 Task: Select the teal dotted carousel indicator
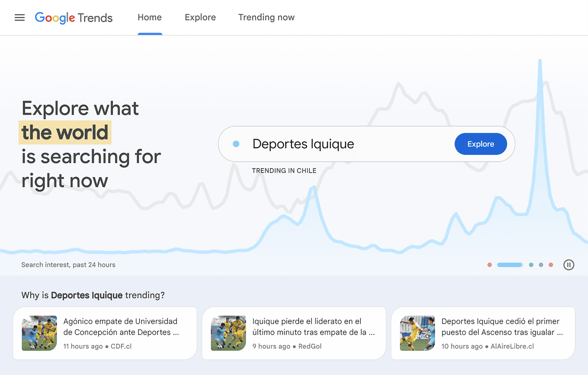(x=531, y=264)
